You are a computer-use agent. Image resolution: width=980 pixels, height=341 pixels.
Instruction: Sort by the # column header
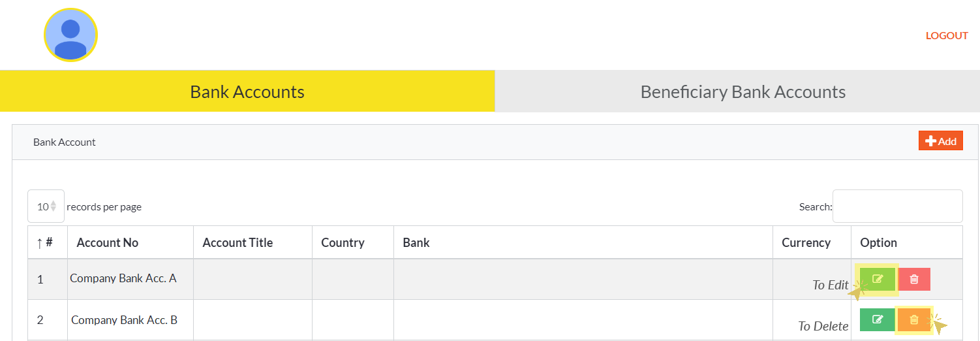[45, 242]
